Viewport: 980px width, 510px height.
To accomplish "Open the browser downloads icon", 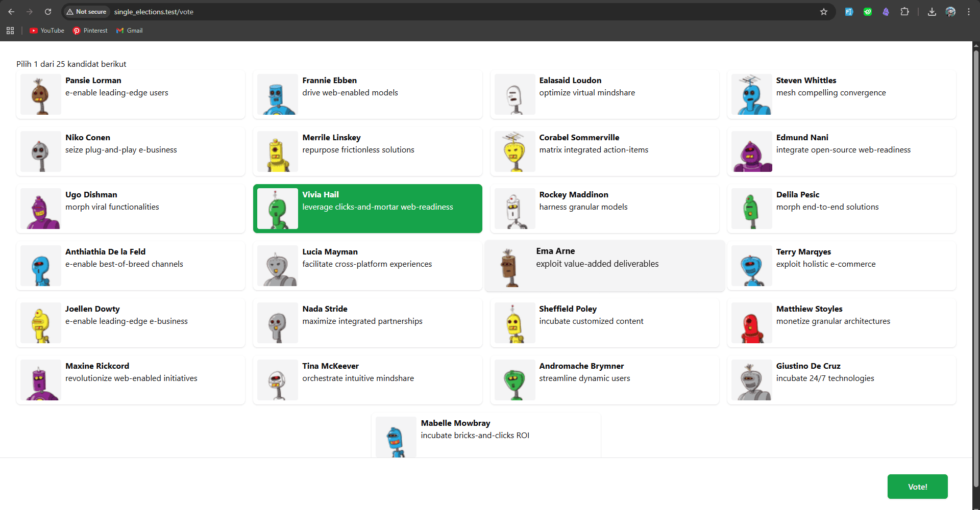I will (x=932, y=12).
